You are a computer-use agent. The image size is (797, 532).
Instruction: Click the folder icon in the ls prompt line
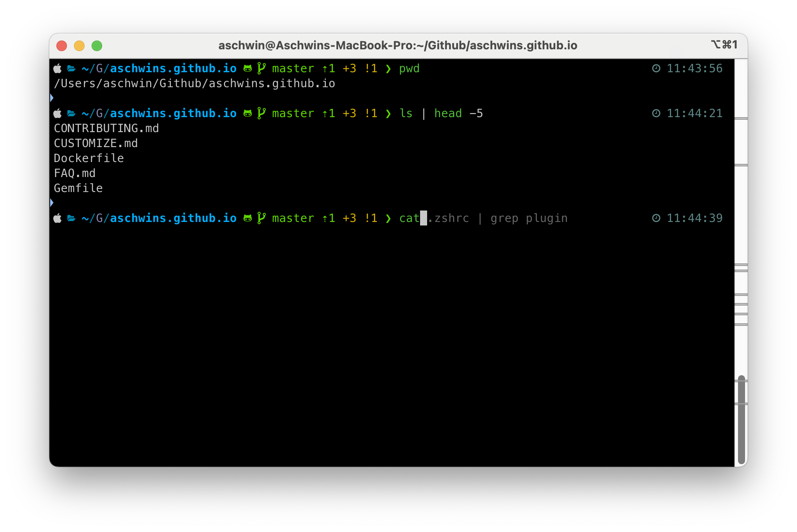71,113
